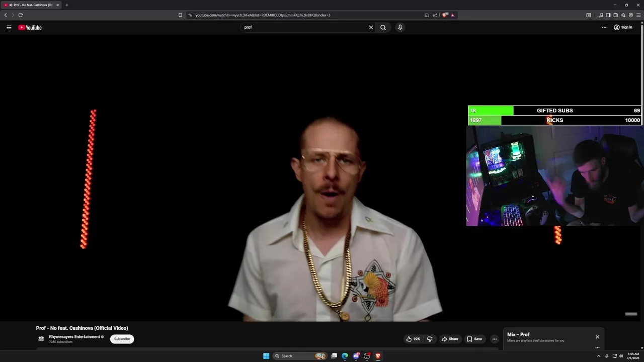Open Brave Shields lion icon

445,15
